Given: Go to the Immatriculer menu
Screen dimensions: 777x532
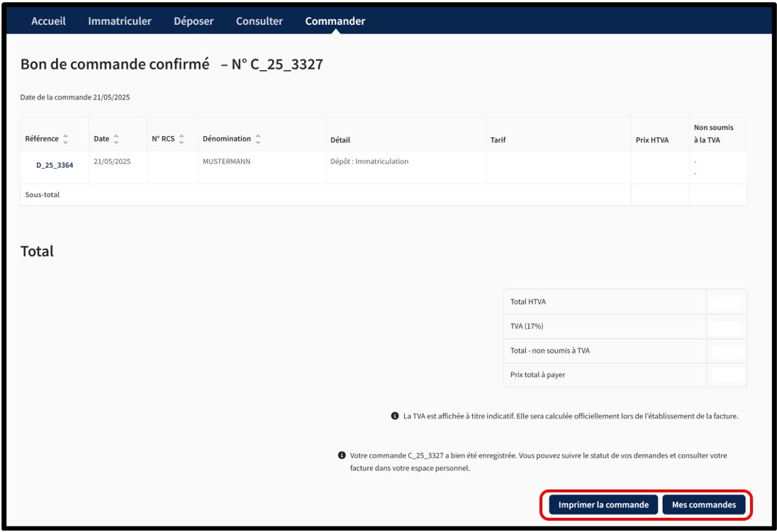Looking at the screenshot, I should point(120,21).
